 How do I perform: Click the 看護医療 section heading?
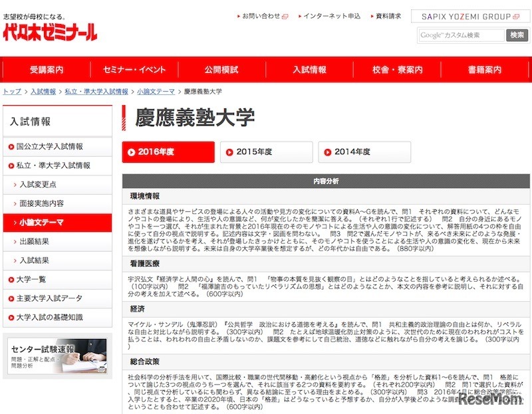145,263
